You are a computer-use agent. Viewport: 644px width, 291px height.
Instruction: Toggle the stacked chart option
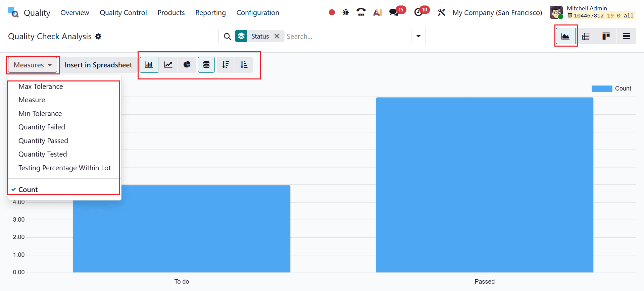pyautogui.click(x=206, y=65)
